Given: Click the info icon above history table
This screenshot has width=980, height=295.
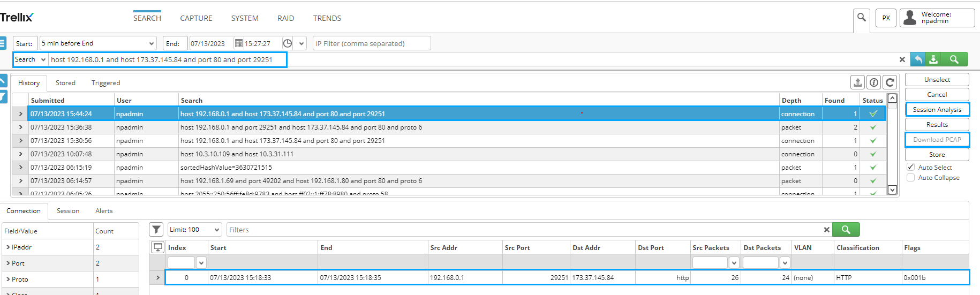Looking at the screenshot, I should pyautogui.click(x=873, y=82).
